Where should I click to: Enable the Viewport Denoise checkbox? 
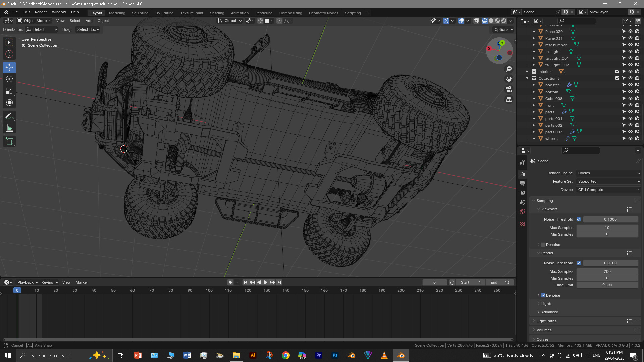[543, 245]
